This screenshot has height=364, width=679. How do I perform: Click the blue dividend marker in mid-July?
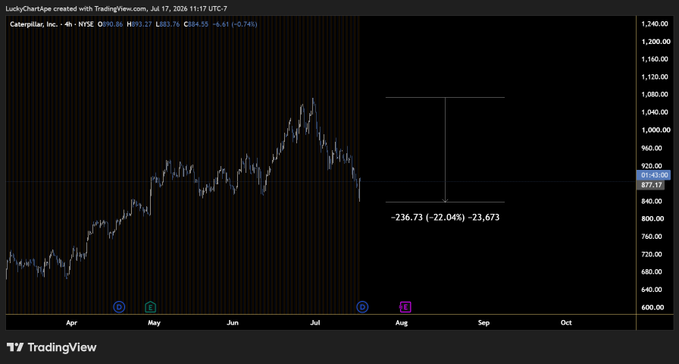362,307
